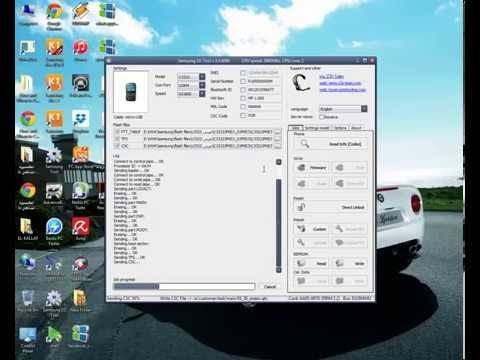Click the MSL Code value field
The height and width of the screenshot is (360, 480).
coord(263,107)
